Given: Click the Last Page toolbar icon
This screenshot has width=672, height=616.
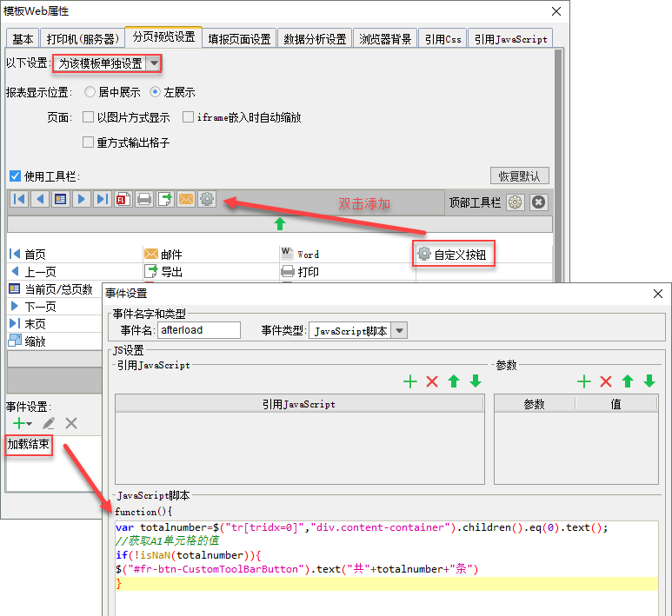Looking at the screenshot, I should [x=102, y=199].
